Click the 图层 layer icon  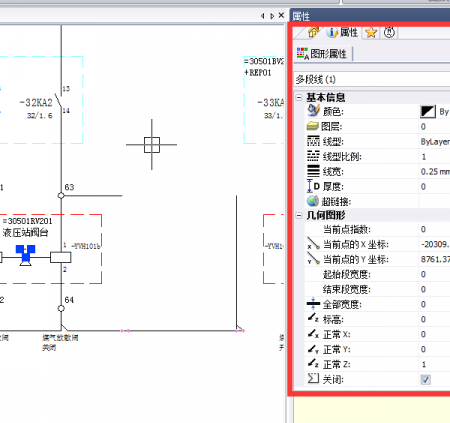click(x=313, y=126)
